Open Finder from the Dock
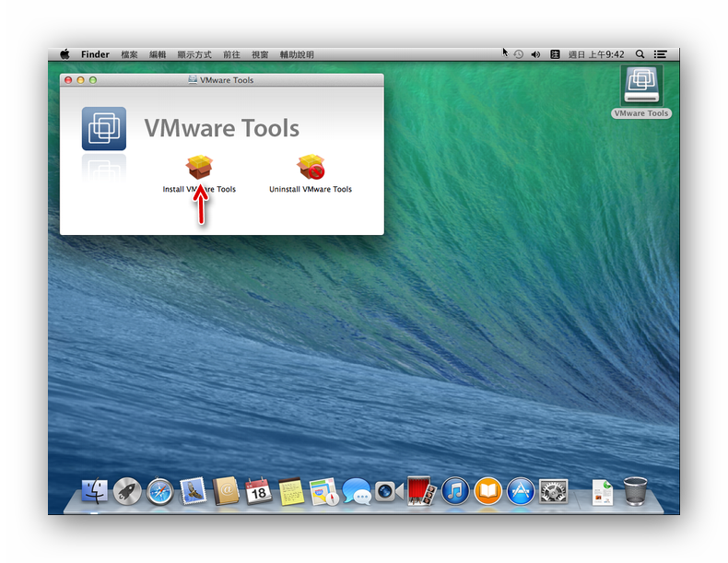The image size is (728, 563). click(x=95, y=491)
